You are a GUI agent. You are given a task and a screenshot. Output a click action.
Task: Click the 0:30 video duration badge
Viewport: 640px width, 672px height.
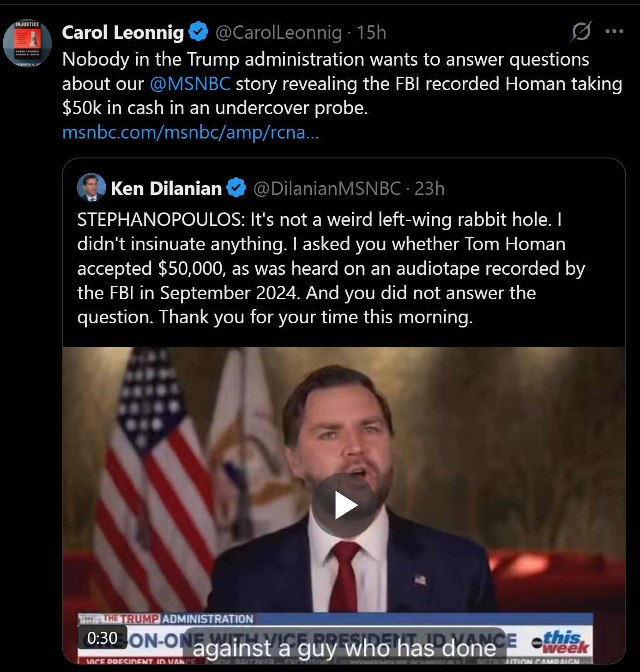point(102,638)
